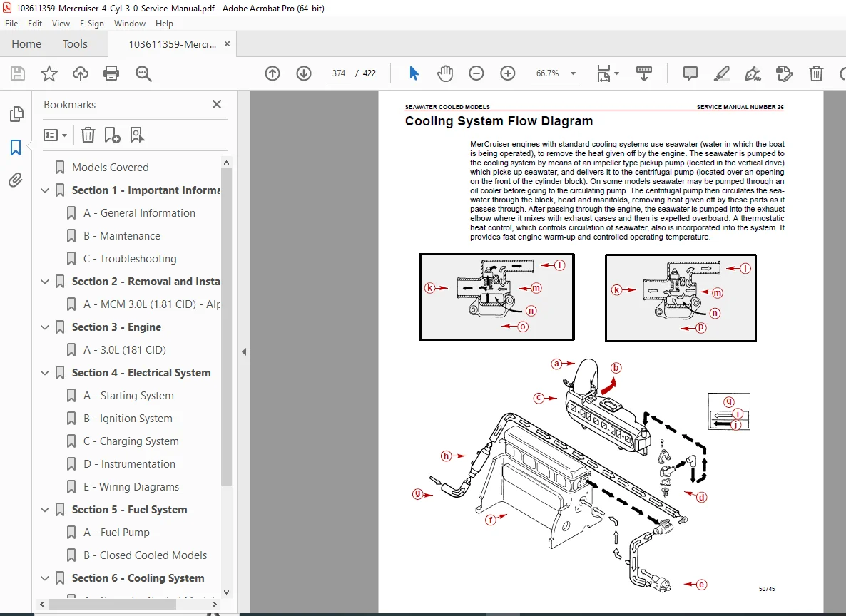Jump to Models Covered bookmark

pyautogui.click(x=111, y=168)
